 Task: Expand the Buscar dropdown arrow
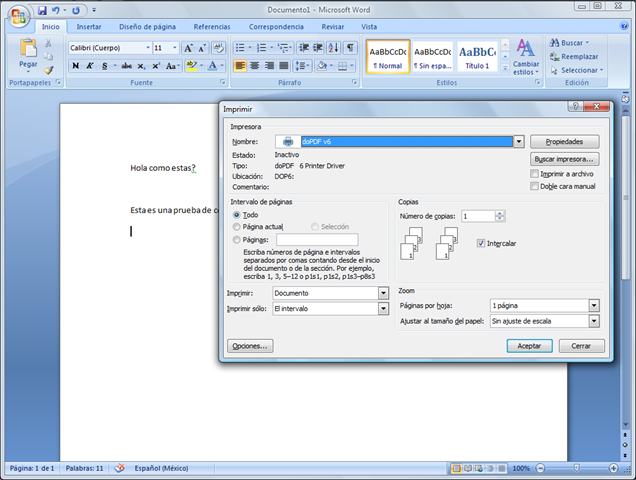pos(587,43)
